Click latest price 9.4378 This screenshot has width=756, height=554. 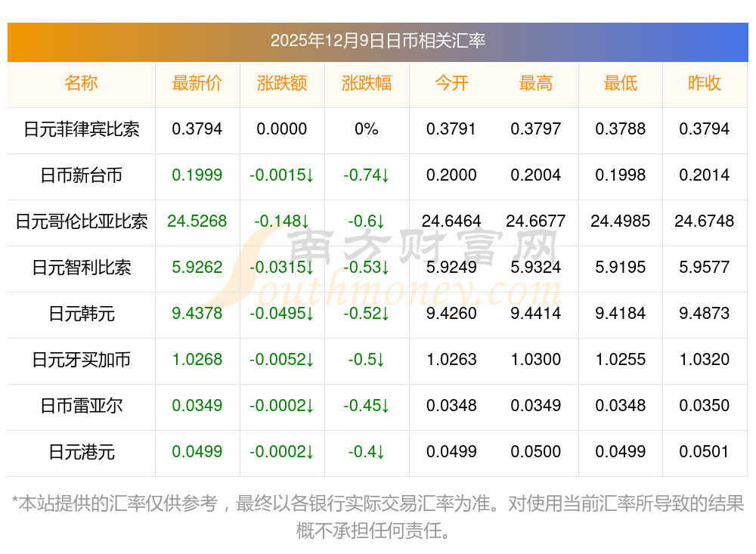(x=197, y=314)
